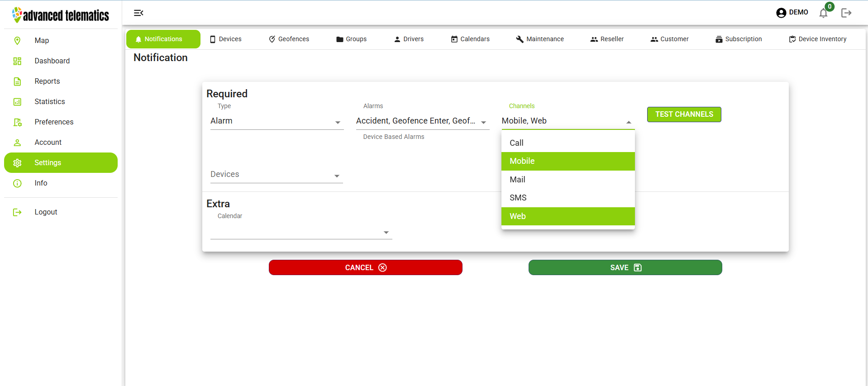This screenshot has height=386, width=868.
Task: Click the advanced telematics logo
Action: point(61,15)
